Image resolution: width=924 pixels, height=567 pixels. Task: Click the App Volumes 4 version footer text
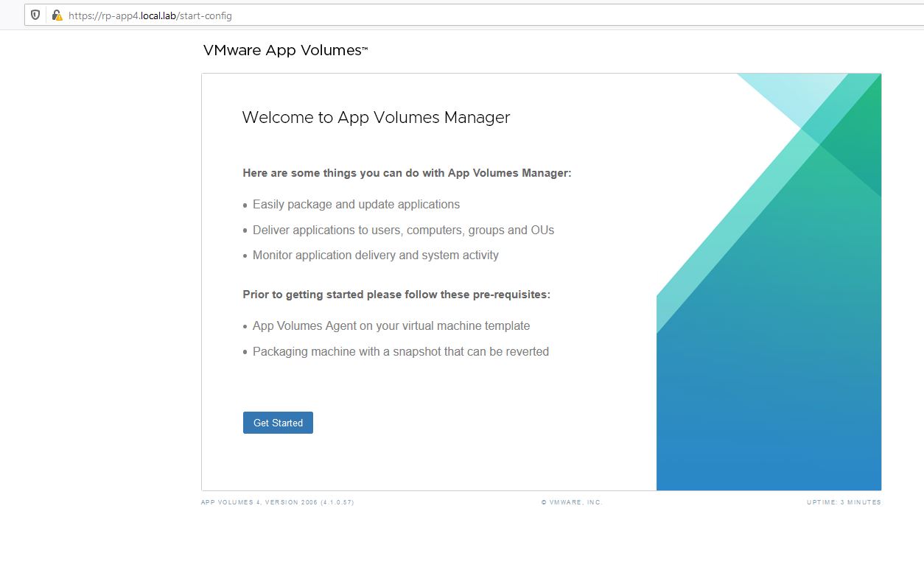[277, 502]
